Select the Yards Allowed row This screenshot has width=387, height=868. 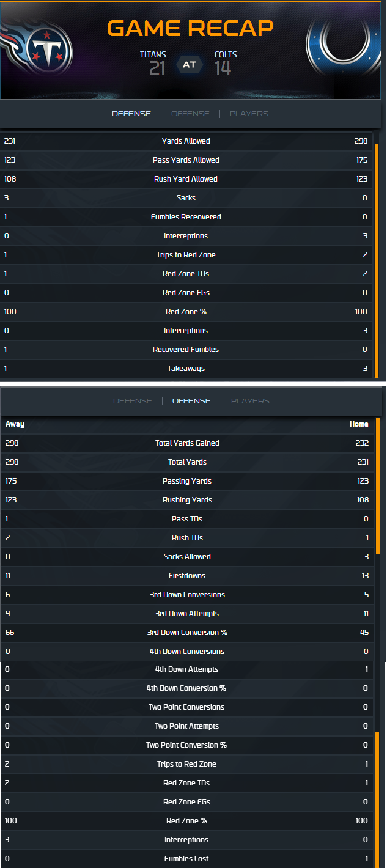coord(186,141)
